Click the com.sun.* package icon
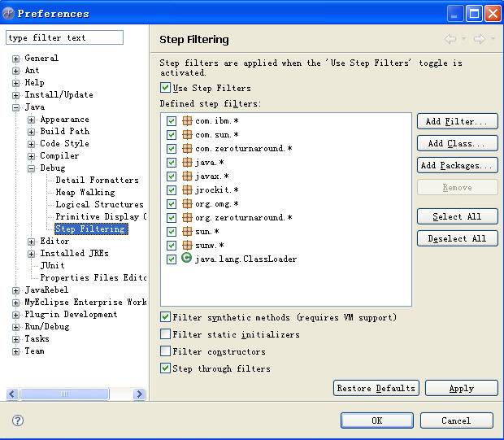This screenshot has height=440, width=504. pos(187,135)
